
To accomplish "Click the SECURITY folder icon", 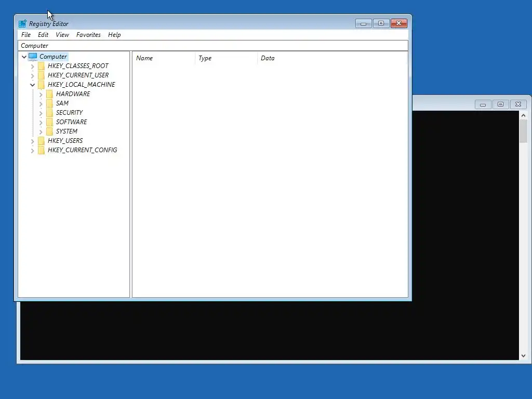I will 49,112.
